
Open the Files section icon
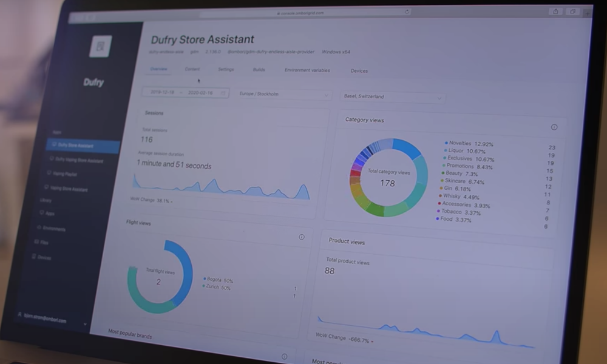[36, 242]
